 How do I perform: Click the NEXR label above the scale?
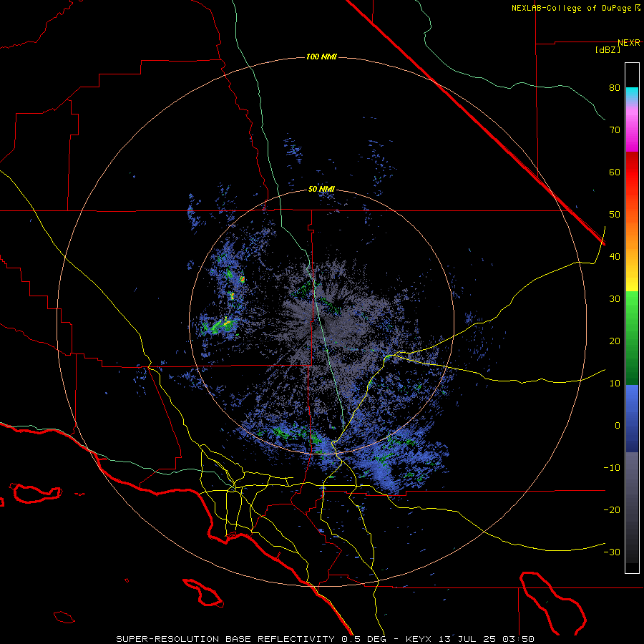pos(628,43)
